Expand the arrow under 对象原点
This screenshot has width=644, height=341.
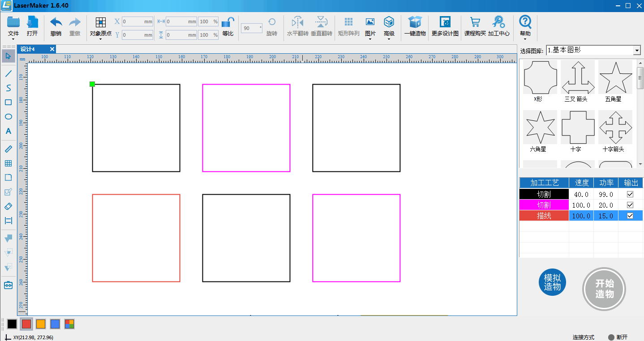[x=100, y=39]
